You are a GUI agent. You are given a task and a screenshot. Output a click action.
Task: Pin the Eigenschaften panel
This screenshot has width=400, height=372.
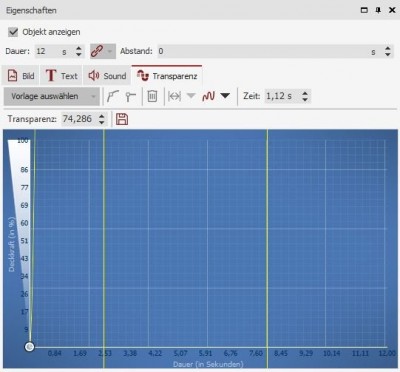click(x=378, y=10)
